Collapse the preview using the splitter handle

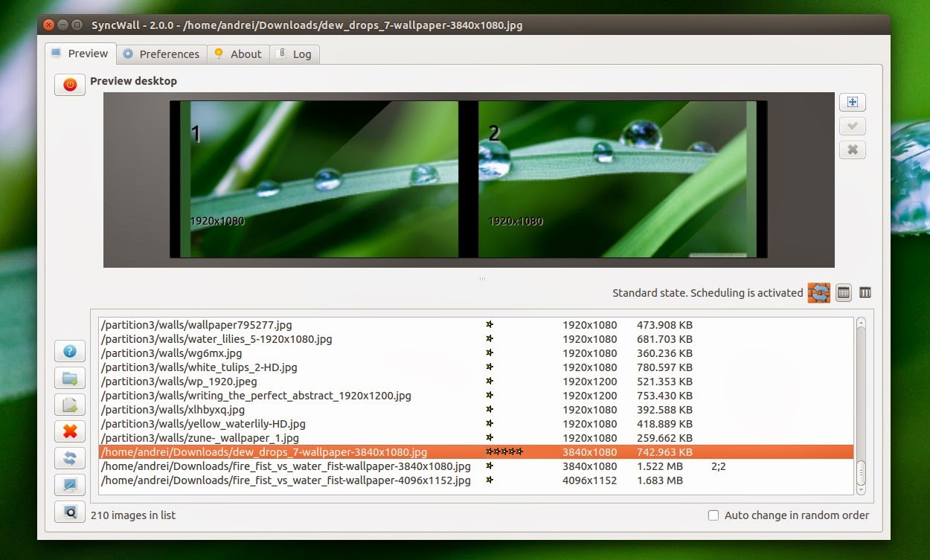click(481, 279)
